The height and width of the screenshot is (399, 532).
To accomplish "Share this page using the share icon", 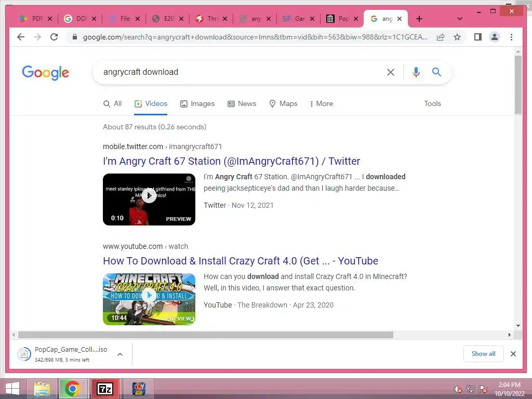I will click(441, 37).
